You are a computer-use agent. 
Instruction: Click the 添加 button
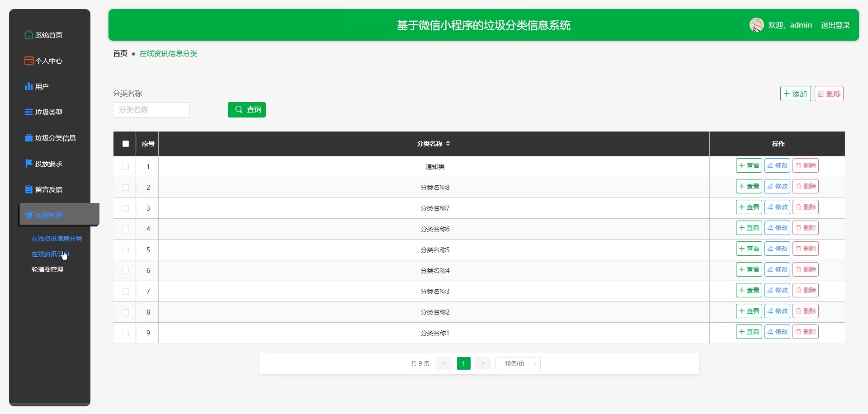coord(796,94)
